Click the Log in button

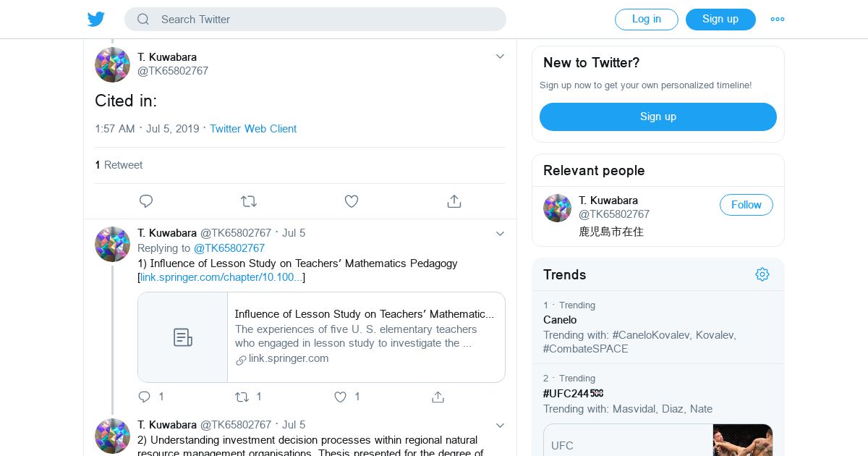[x=646, y=20]
